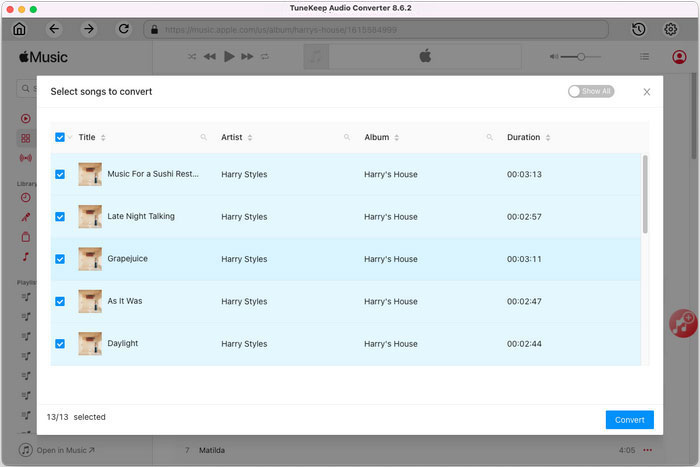Sort songs by Album column
The width and height of the screenshot is (700, 467).
tap(396, 138)
